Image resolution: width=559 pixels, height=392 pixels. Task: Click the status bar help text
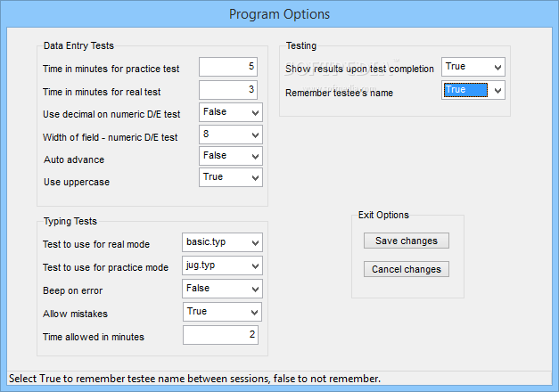coord(194,379)
